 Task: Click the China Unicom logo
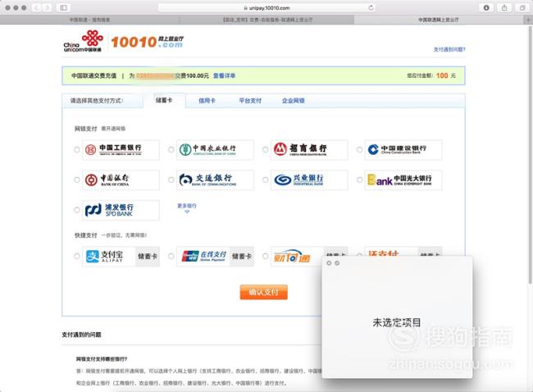click(x=84, y=41)
